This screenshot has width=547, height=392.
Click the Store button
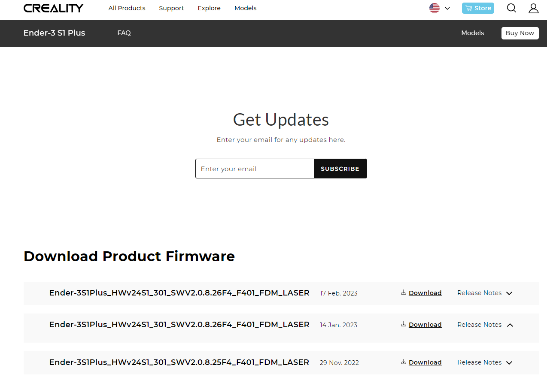pyautogui.click(x=478, y=8)
